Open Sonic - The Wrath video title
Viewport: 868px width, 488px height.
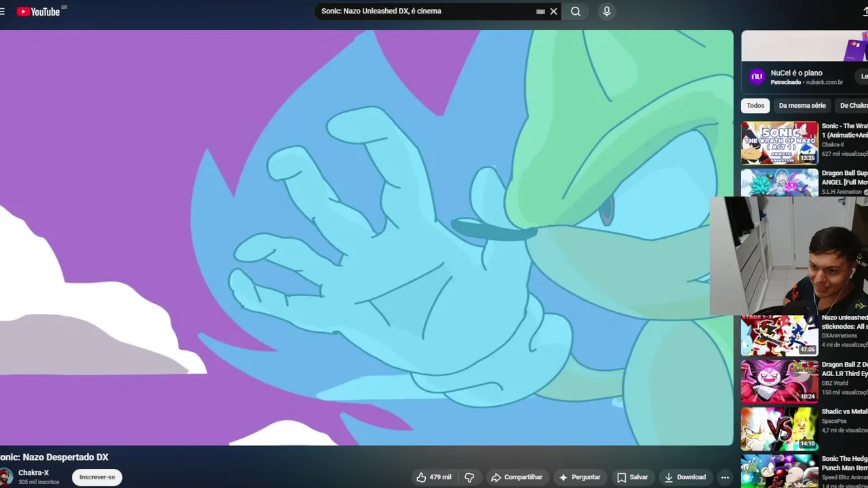(x=845, y=131)
